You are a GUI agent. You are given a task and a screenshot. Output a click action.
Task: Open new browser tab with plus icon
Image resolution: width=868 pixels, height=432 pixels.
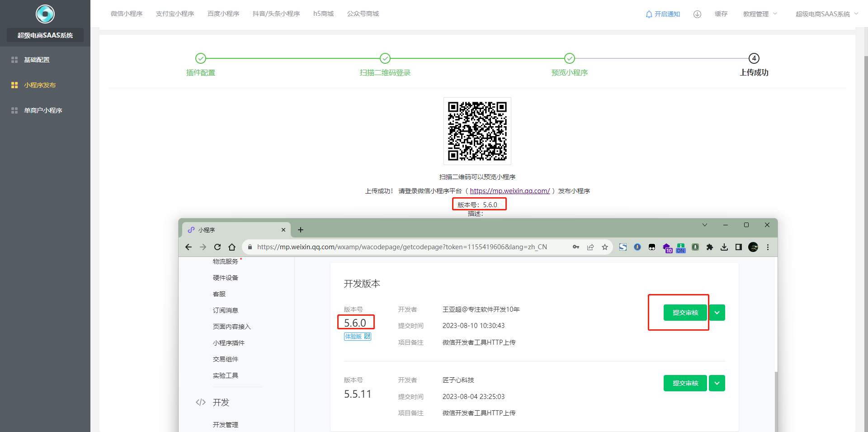301,230
